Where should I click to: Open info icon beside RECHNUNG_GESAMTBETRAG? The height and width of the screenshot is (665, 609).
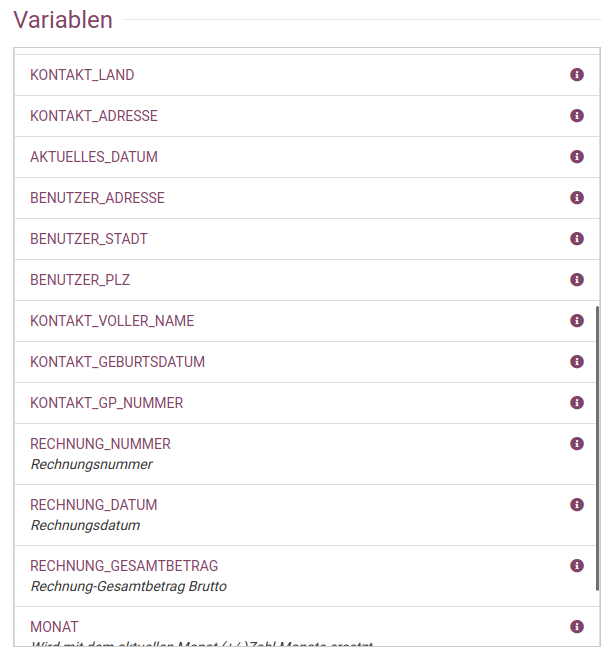(x=577, y=566)
